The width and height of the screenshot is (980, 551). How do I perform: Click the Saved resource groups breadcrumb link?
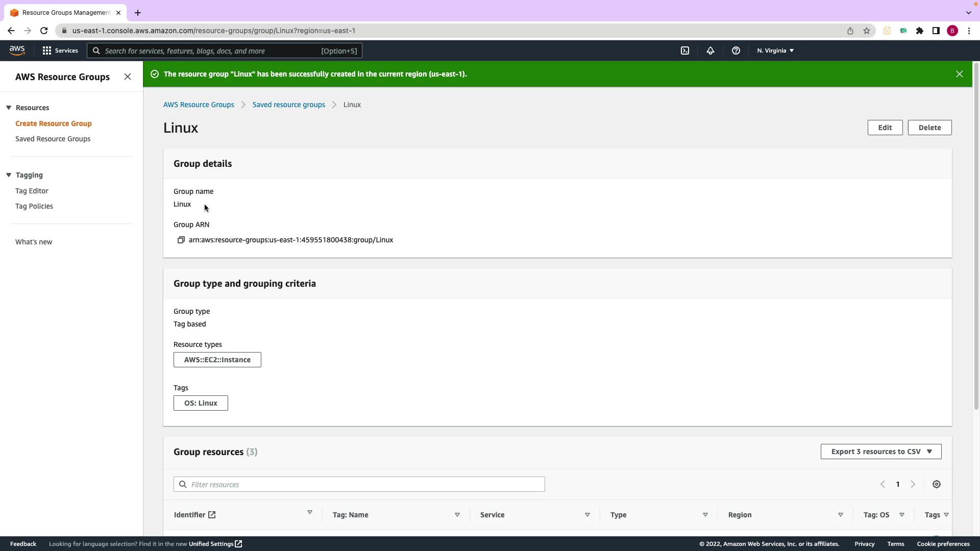pos(288,105)
